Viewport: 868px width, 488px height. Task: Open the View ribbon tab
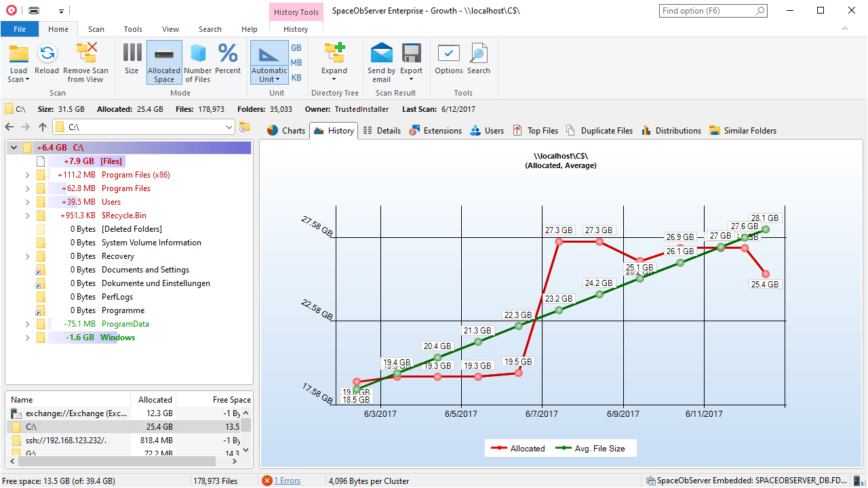point(170,29)
